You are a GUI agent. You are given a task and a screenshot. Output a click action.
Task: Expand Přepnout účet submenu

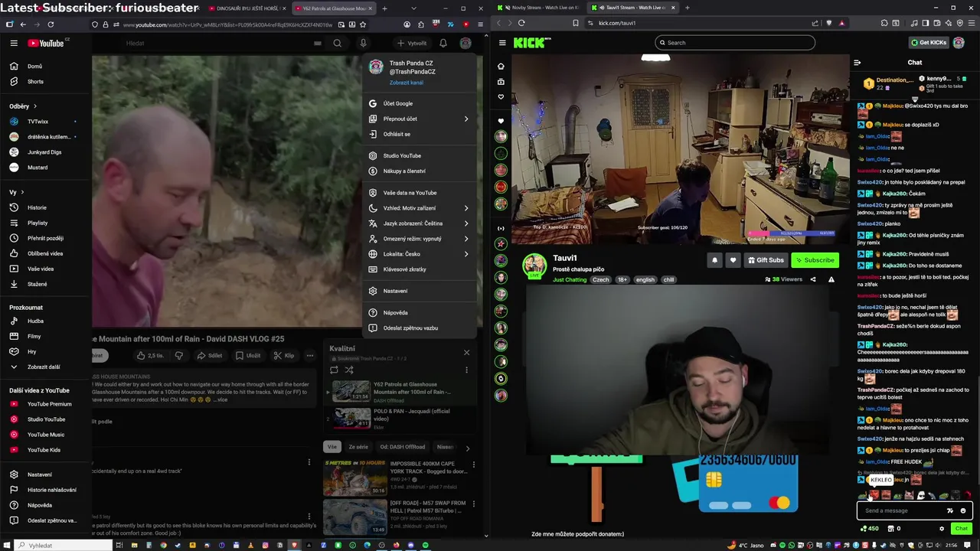coord(419,119)
